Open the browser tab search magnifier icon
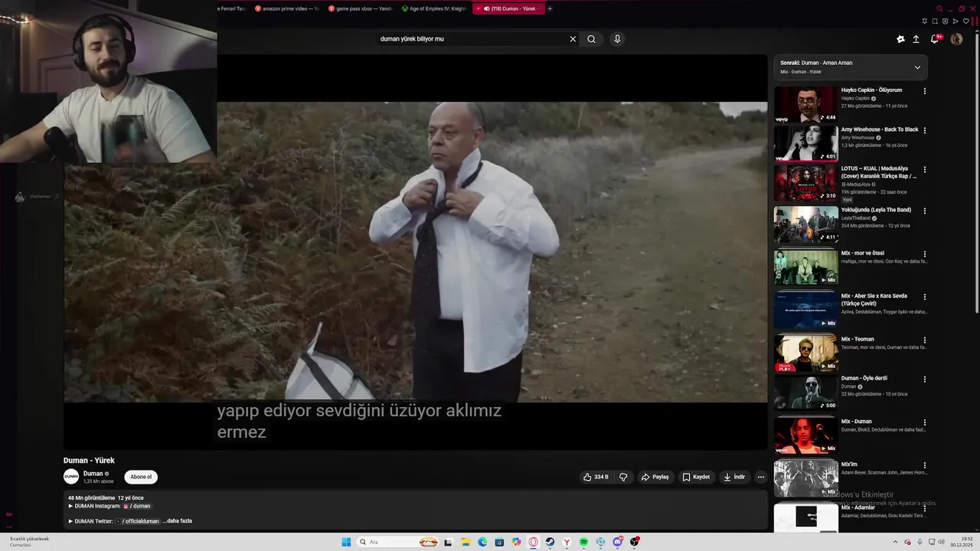This screenshot has height=551, width=980. click(939, 8)
